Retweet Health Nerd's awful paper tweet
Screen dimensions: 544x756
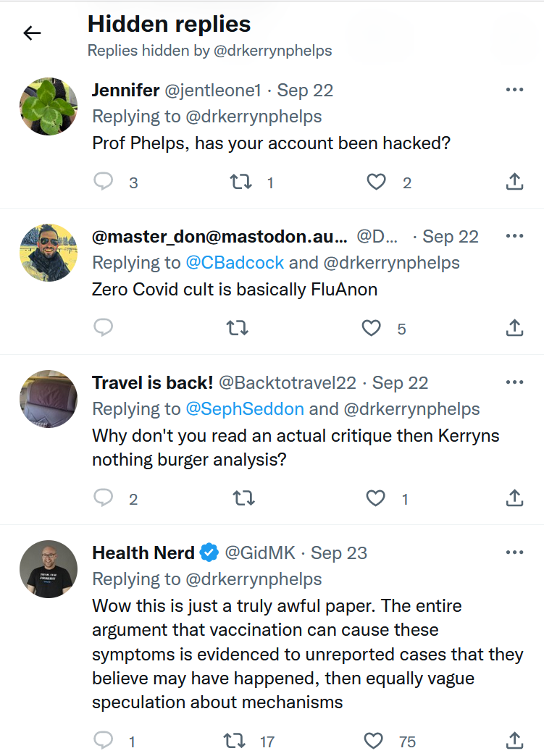click(235, 740)
